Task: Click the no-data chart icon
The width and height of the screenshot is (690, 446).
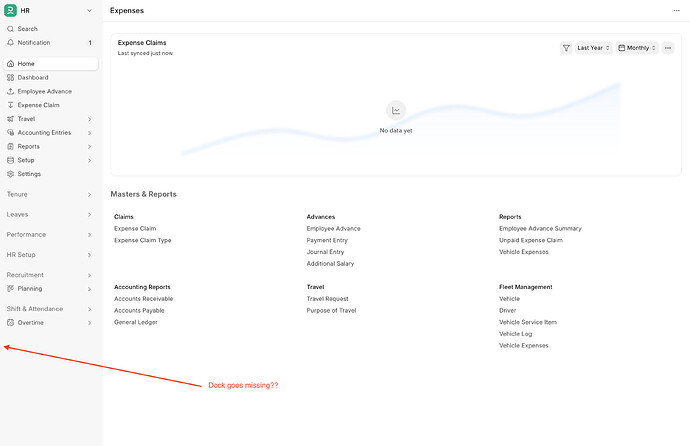Action: coord(396,110)
